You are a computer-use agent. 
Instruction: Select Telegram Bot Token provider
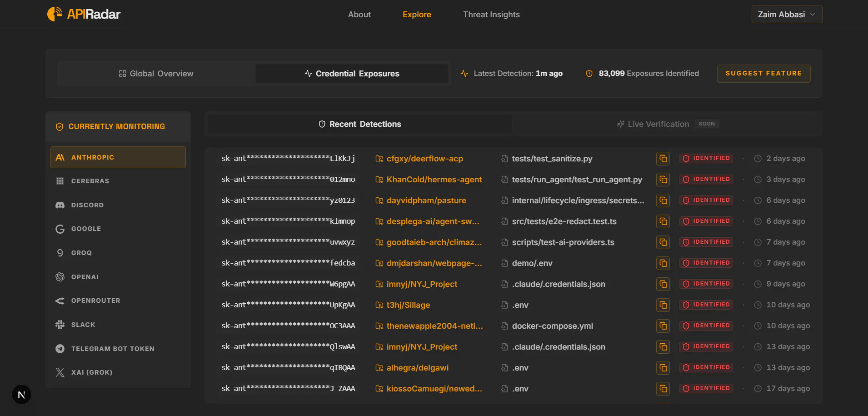(118, 349)
